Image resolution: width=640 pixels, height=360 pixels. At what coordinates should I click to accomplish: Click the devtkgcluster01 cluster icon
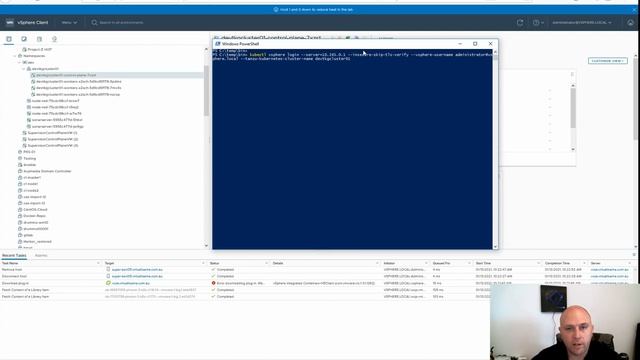29,69
